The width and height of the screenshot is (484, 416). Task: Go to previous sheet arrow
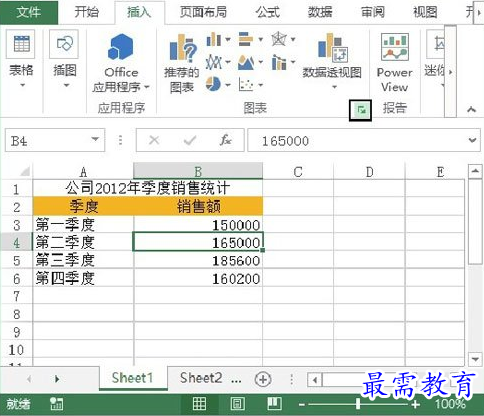(29, 379)
